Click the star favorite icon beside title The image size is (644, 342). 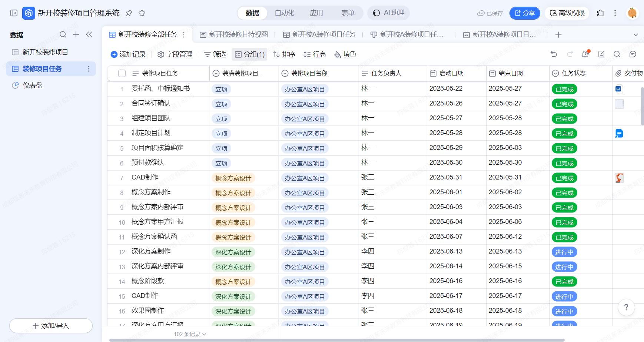pyautogui.click(x=142, y=13)
